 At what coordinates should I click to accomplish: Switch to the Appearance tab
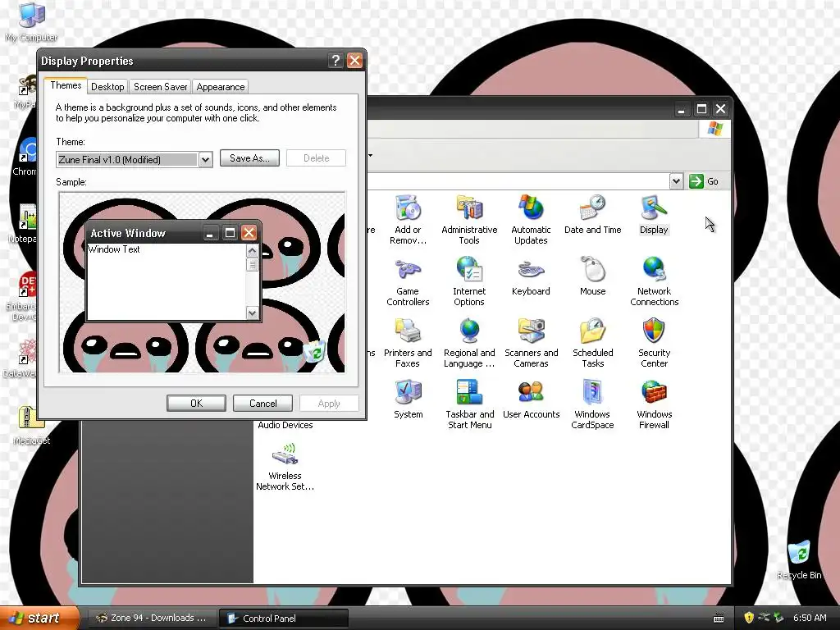tap(220, 87)
